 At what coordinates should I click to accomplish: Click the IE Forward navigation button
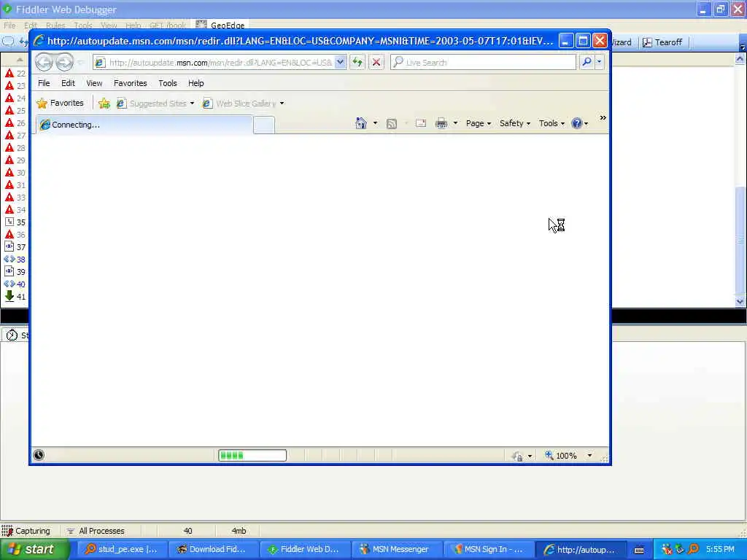[64, 63]
